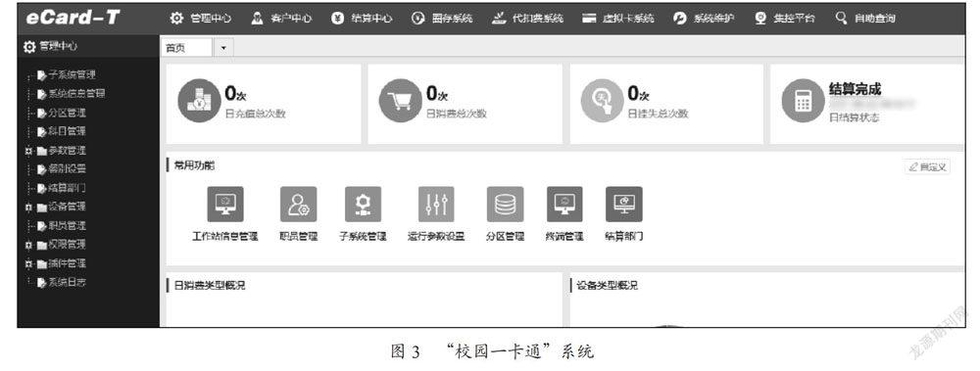Expand the 插件管理 tree node

(x=28, y=263)
